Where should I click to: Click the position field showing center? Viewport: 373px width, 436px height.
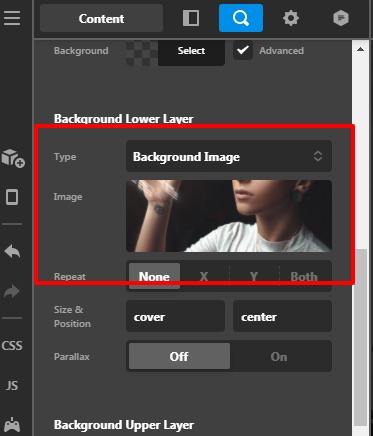[x=282, y=316]
